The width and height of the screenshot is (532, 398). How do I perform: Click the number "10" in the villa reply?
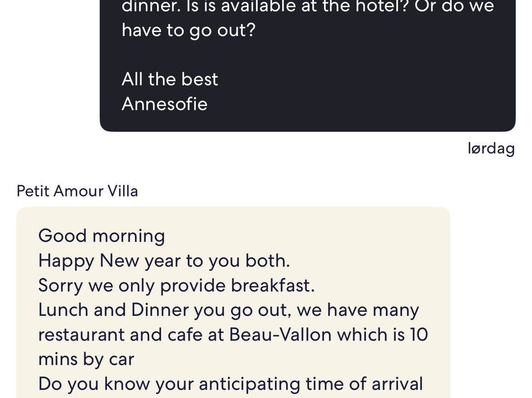pyautogui.click(x=419, y=334)
